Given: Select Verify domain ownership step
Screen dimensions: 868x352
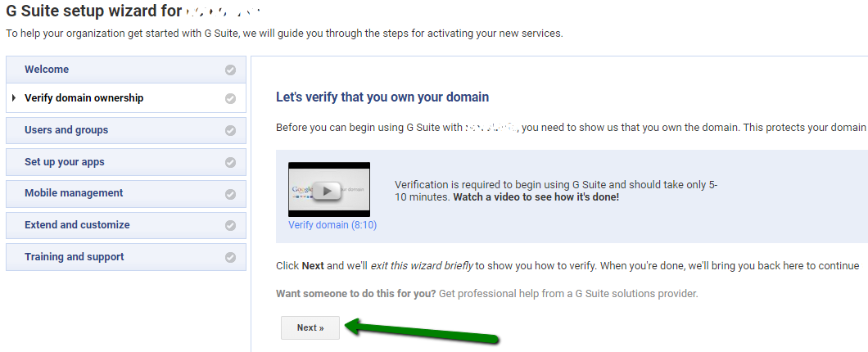Looking at the screenshot, I should 125,98.
